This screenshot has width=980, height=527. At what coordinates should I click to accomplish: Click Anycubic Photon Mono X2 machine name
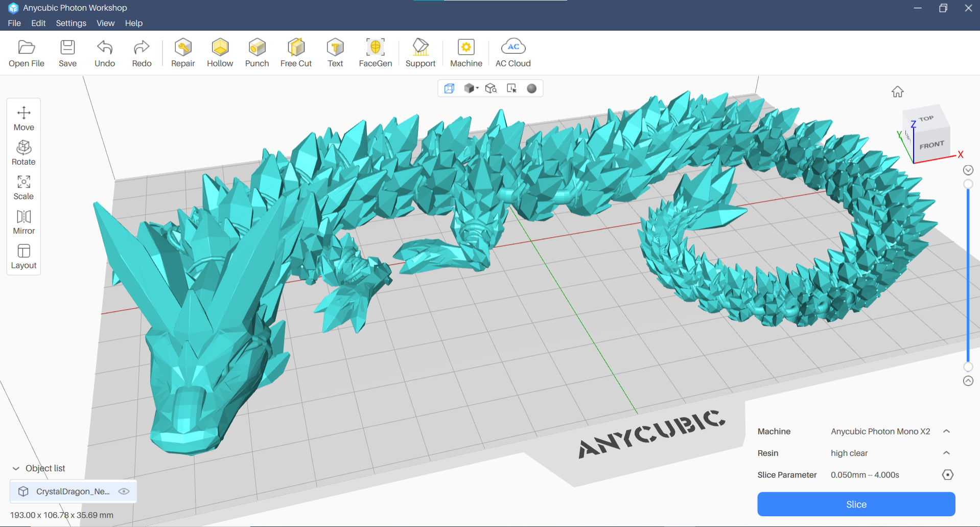880,431
